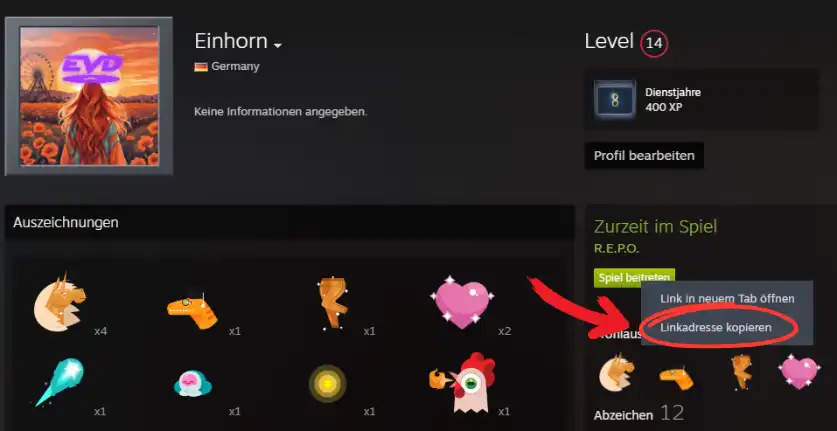Choose Linkadresse kopieren from context menu
Screen dimensions: 837x431
[x=715, y=327]
